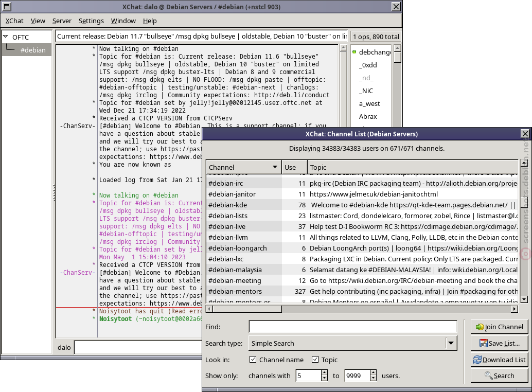Collapse the OFTC server tree node
This screenshot has width=532, height=392.
point(6,37)
